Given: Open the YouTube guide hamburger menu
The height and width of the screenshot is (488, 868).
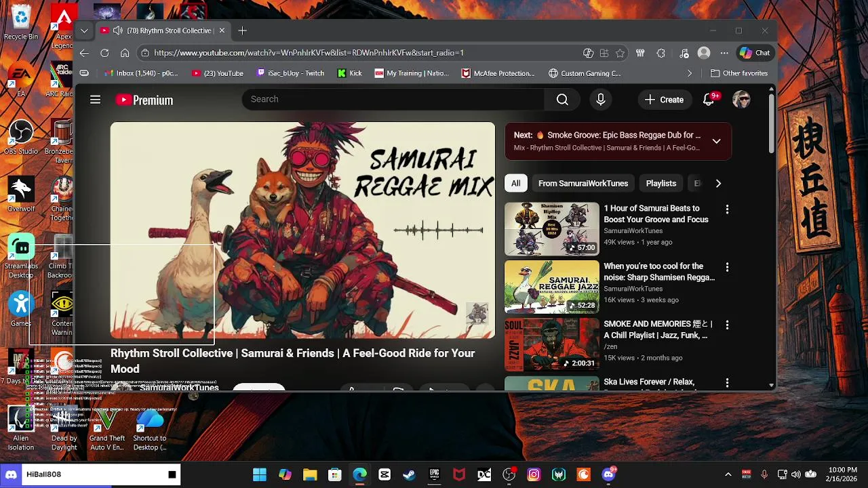Looking at the screenshot, I should pyautogui.click(x=95, y=100).
